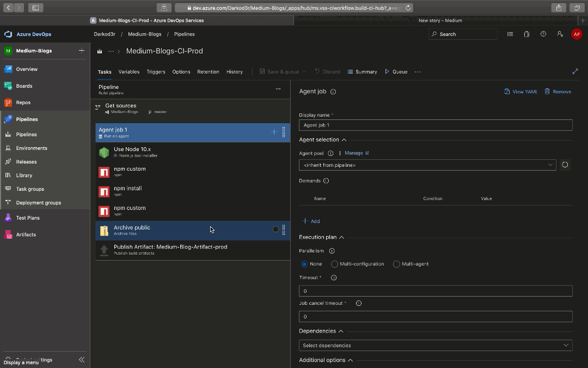Screen dimensions: 588x368
Task: Open the Marketplace shopping bag icon
Action: coord(526,34)
